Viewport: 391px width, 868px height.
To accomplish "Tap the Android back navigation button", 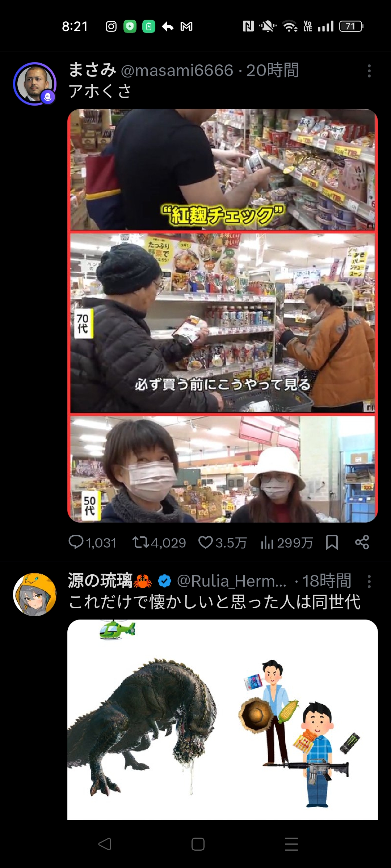I will 105,844.
